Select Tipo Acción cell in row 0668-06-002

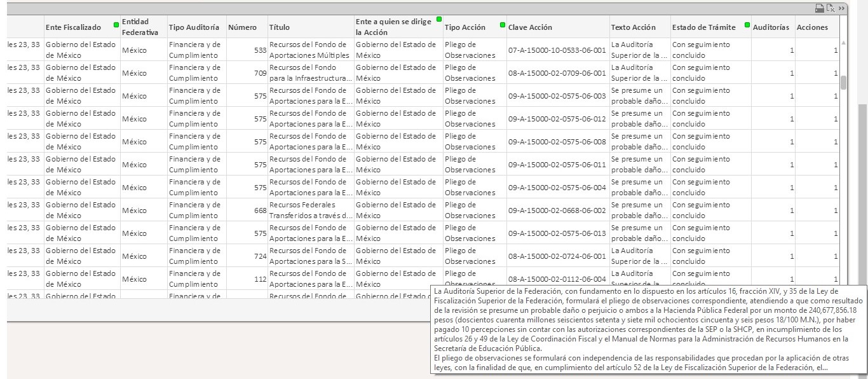click(475, 210)
